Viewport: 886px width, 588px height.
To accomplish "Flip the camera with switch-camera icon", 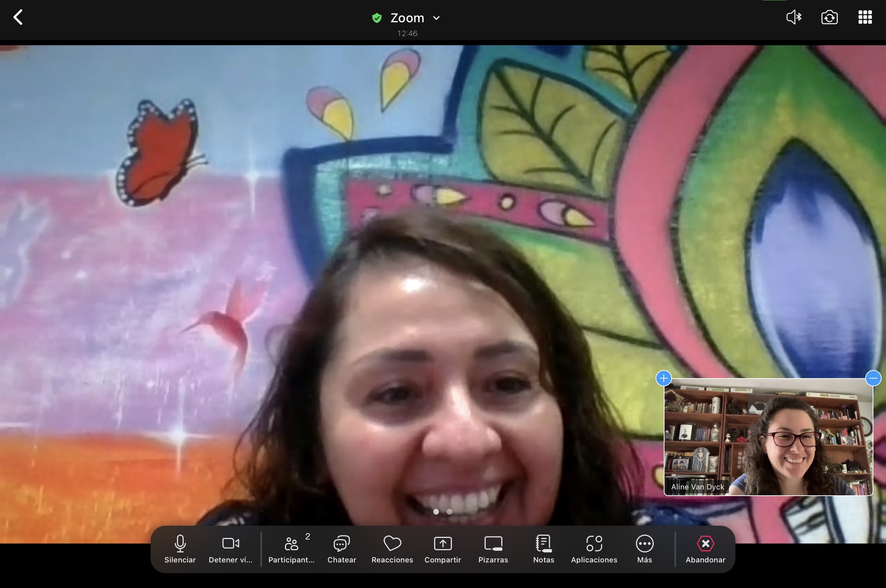I will click(829, 17).
